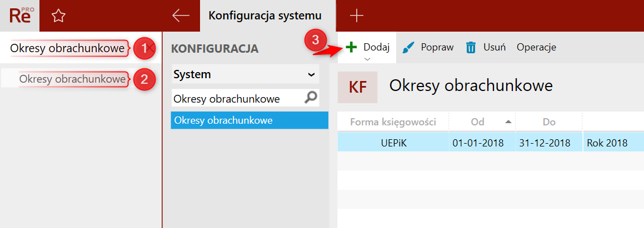Sort by Forma księgowości column

(x=393, y=122)
